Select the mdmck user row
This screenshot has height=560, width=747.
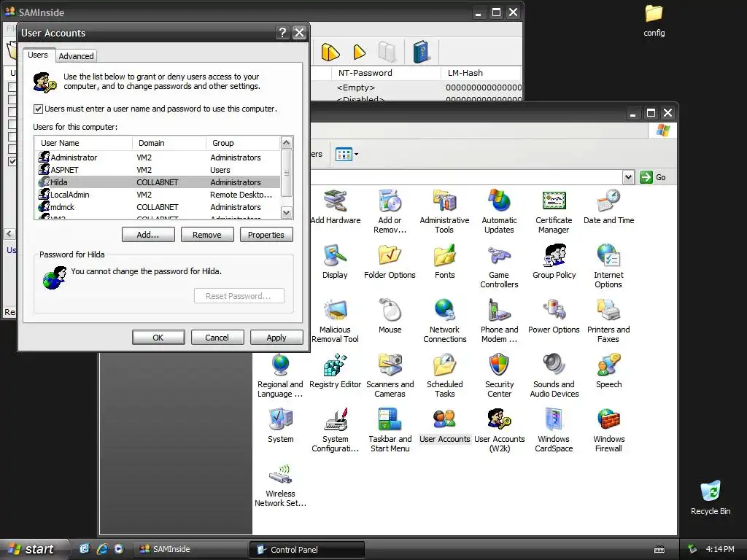(158, 207)
